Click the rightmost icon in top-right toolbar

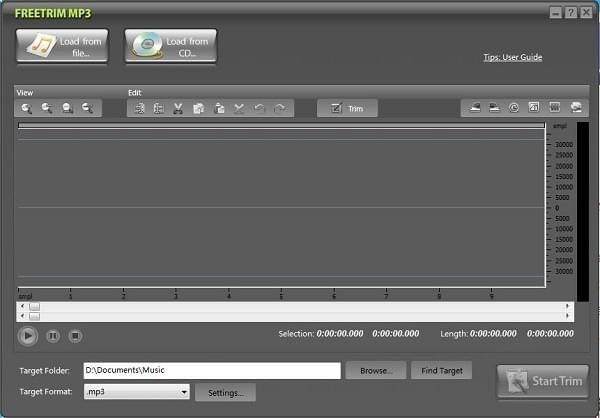pyautogui.click(x=575, y=108)
